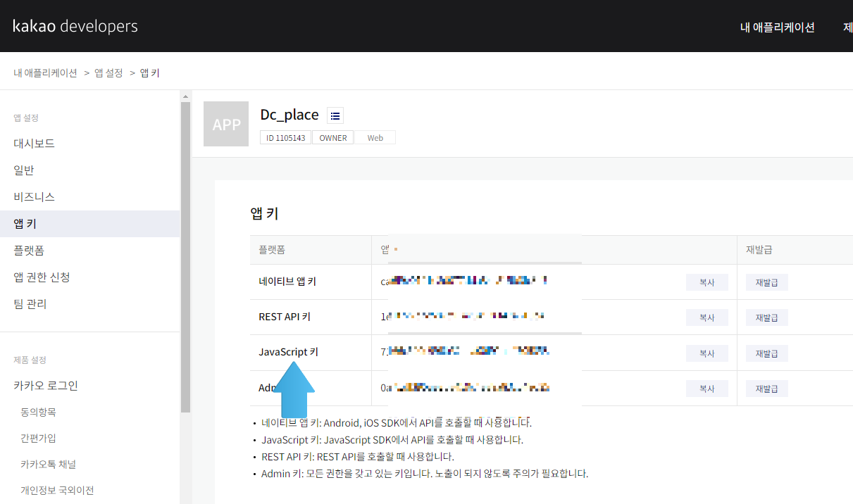Click the REST API 키 description note
This screenshot has height=504, width=853.
[358, 457]
